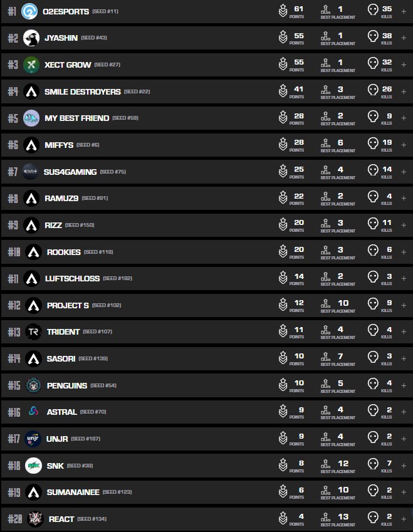Expand the SUMANAINEE row details
Image resolution: width=413 pixels, height=532 pixels.
click(x=404, y=492)
